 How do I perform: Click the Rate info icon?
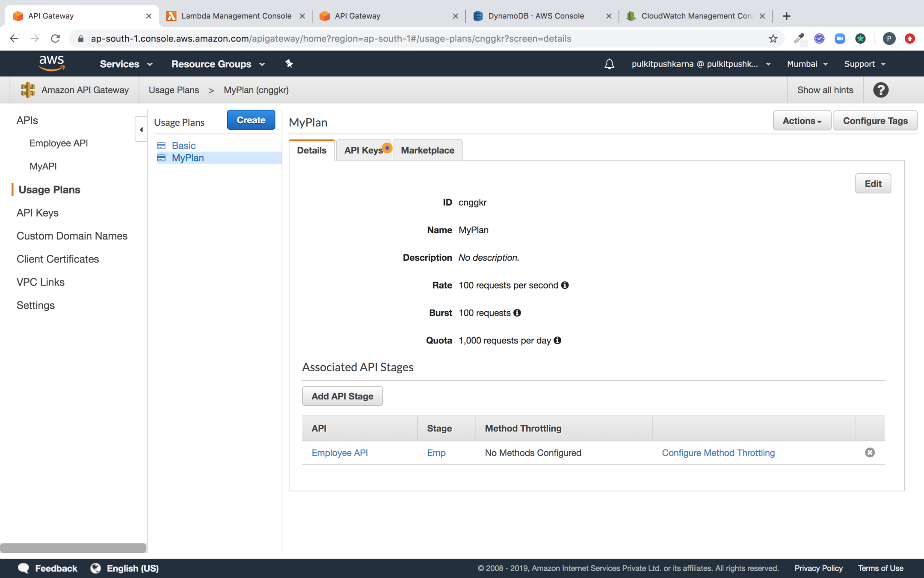(x=565, y=285)
